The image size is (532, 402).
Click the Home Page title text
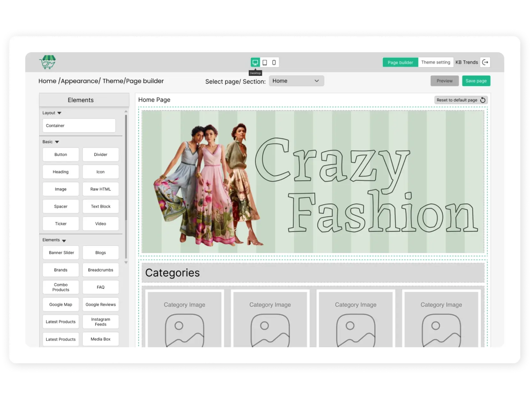[x=154, y=100]
